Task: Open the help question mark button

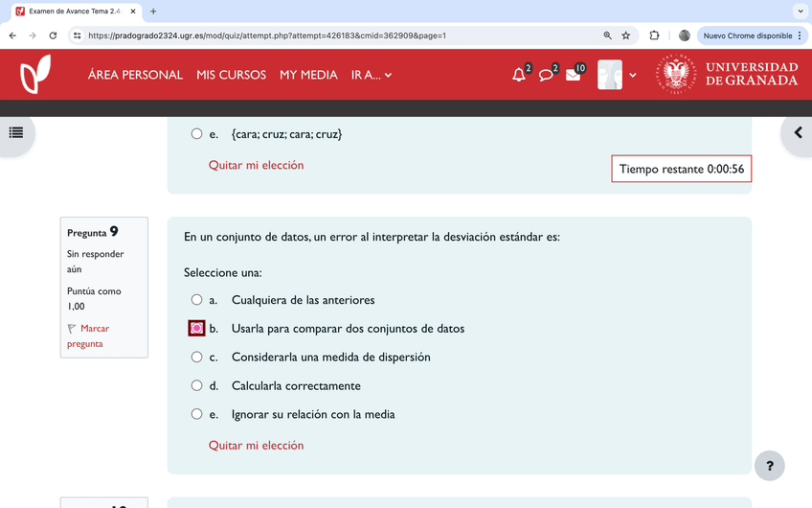Action: click(769, 466)
